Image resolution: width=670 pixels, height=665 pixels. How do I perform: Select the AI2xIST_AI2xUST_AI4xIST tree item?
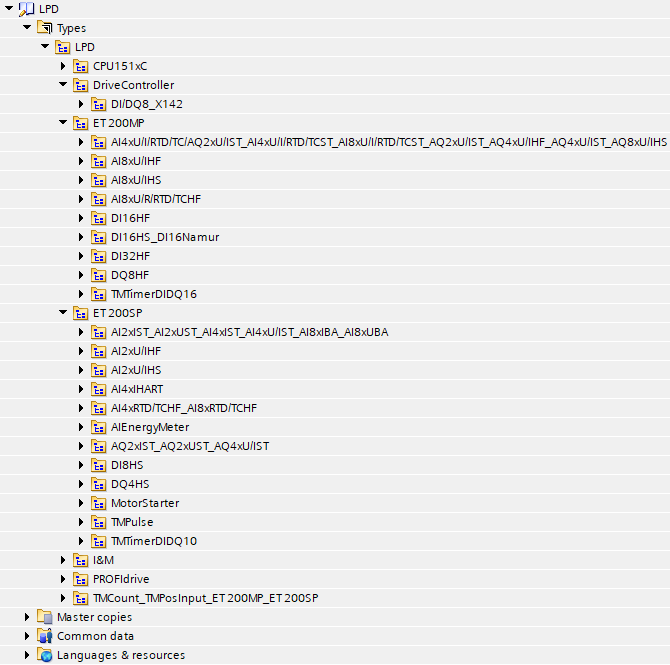[x=250, y=332]
